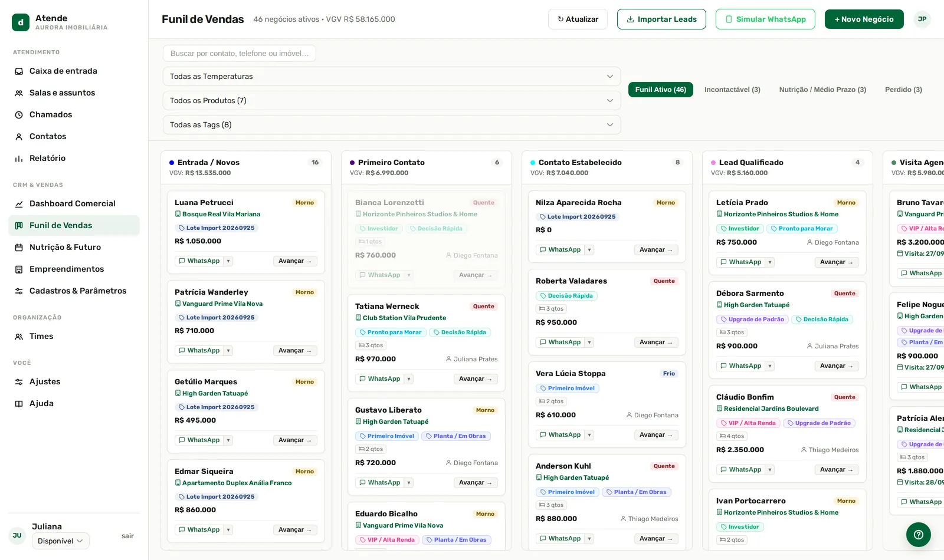Click the sair logout link
The height and width of the screenshot is (560, 944).
(x=127, y=536)
